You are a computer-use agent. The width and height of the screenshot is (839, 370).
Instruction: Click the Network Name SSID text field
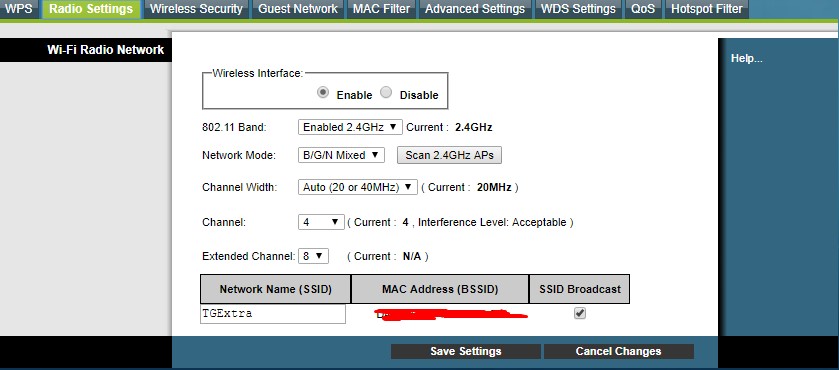(273, 314)
